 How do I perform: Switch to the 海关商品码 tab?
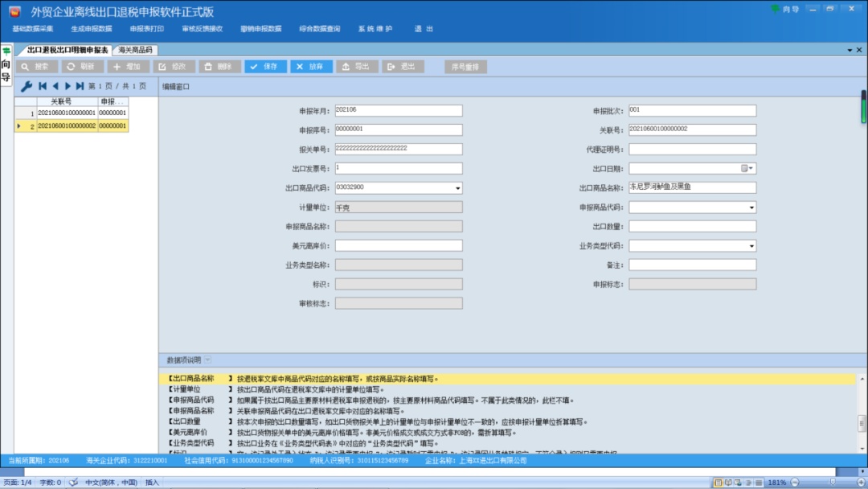[x=135, y=50]
